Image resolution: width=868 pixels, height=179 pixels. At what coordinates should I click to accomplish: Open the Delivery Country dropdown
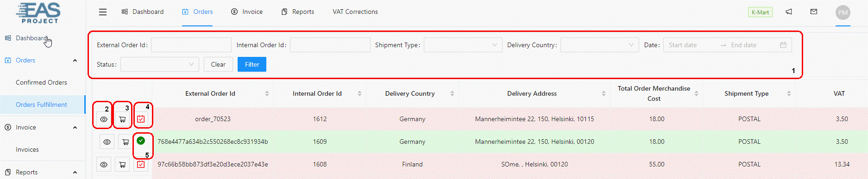[599, 45]
